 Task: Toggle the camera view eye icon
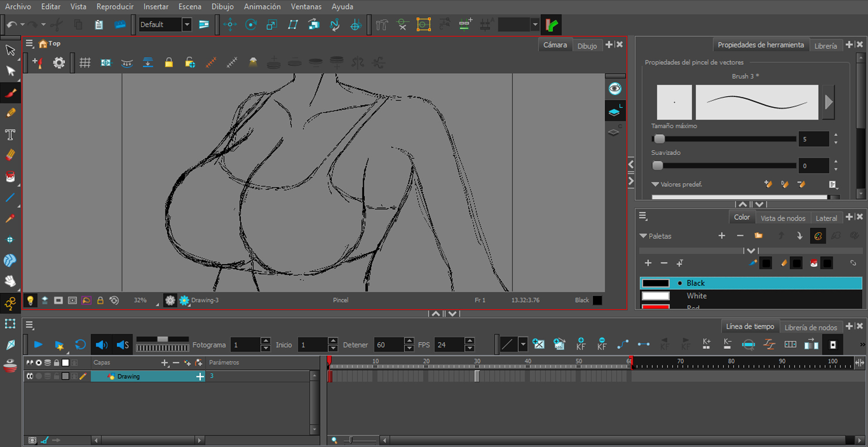[615, 89]
